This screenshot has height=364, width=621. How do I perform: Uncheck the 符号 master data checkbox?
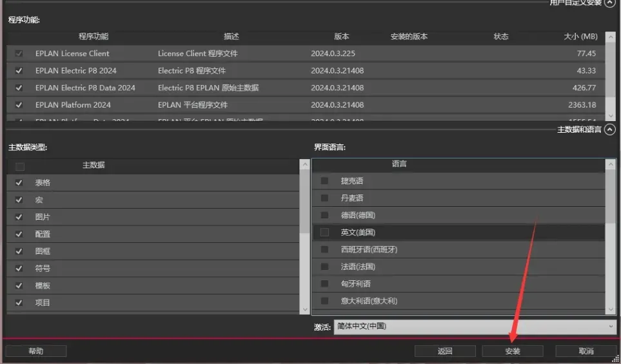coord(19,268)
